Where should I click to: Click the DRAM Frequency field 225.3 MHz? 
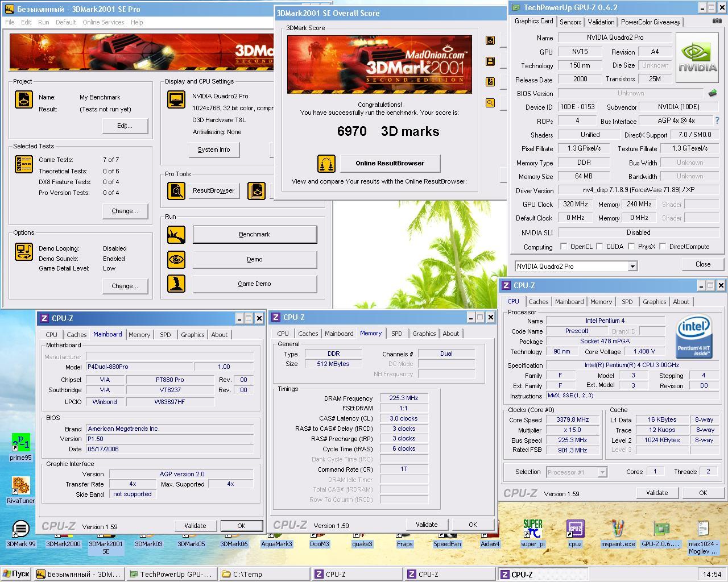pos(404,398)
